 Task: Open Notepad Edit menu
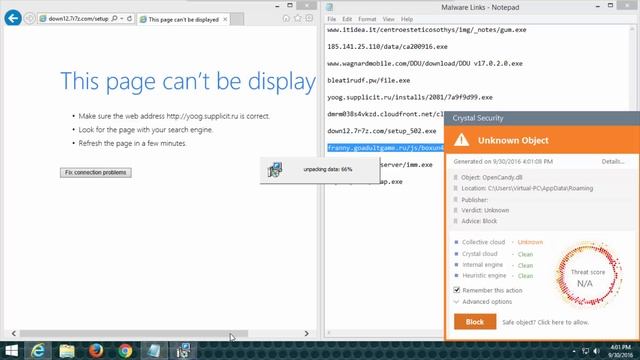347,19
